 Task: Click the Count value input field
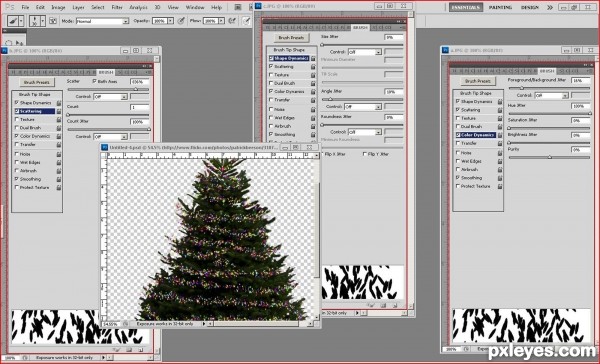click(140, 107)
